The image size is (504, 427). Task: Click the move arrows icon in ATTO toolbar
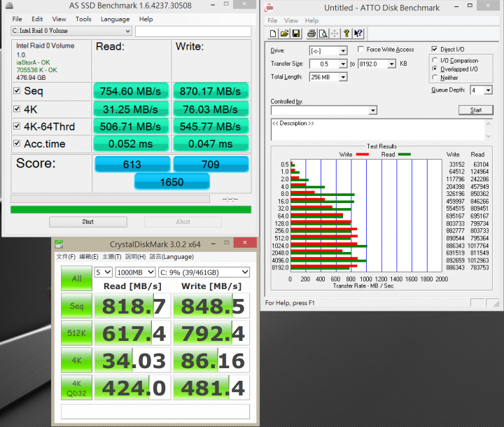click(x=335, y=34)
